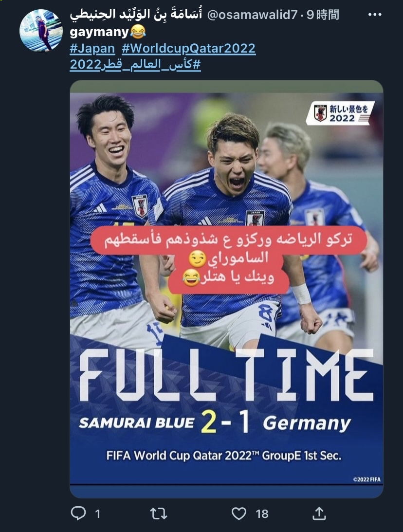Open the attached FULL TIME match image

point(227,289)
